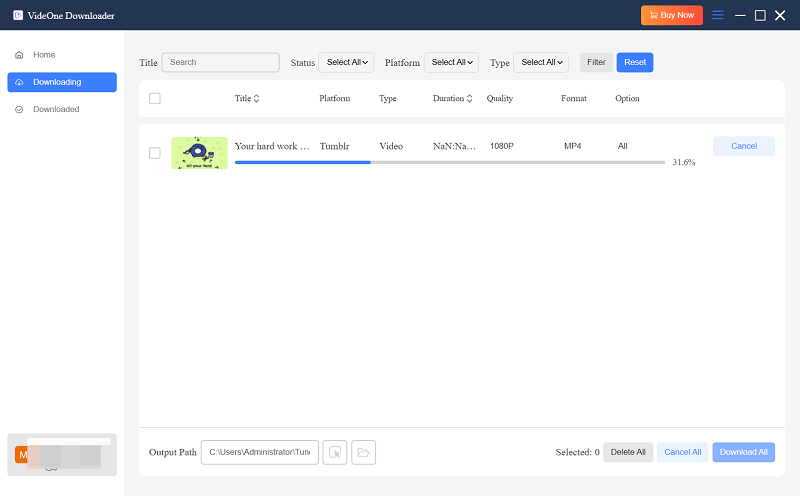This screenshot has width=800, height=496.
Task: Click the VideOne Downloader logo icon
Action: (18, 15)
